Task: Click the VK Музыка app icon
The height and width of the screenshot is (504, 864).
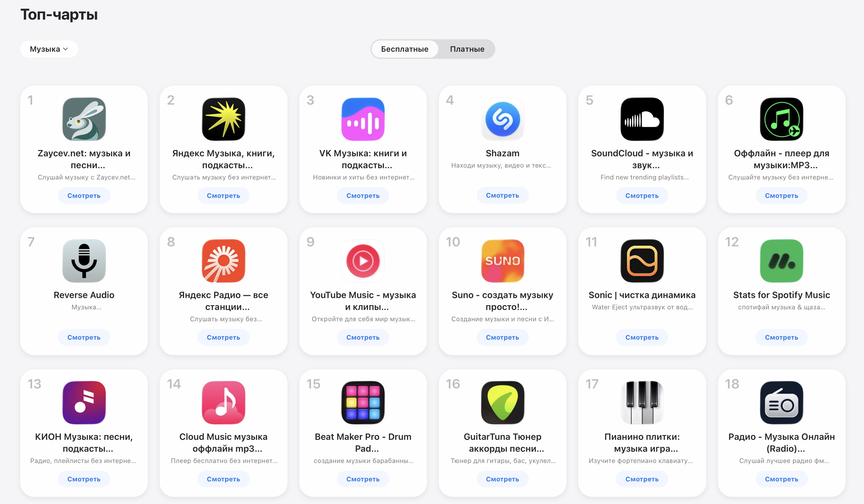Action: coord(363,119)
